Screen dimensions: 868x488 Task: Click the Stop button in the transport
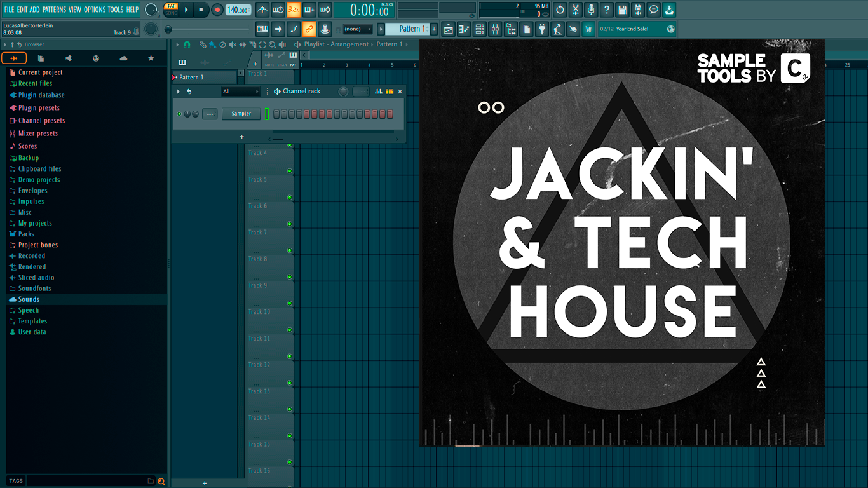click(201, 10)
